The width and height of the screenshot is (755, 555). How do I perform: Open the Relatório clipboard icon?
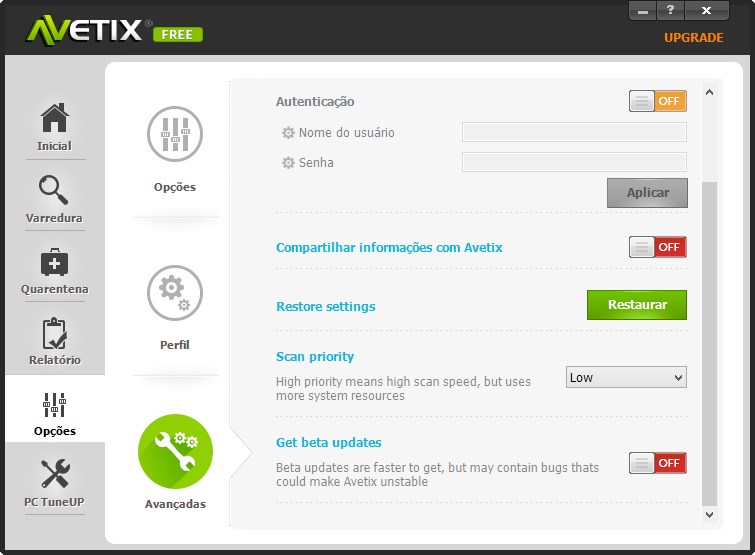coord(54,333)
